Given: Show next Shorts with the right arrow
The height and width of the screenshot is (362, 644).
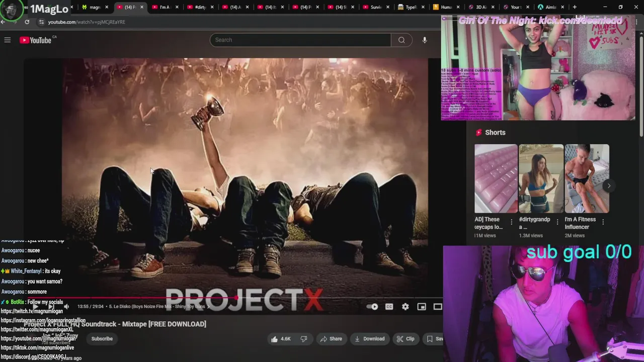Looking at the screenshot, I should point(609,186).
